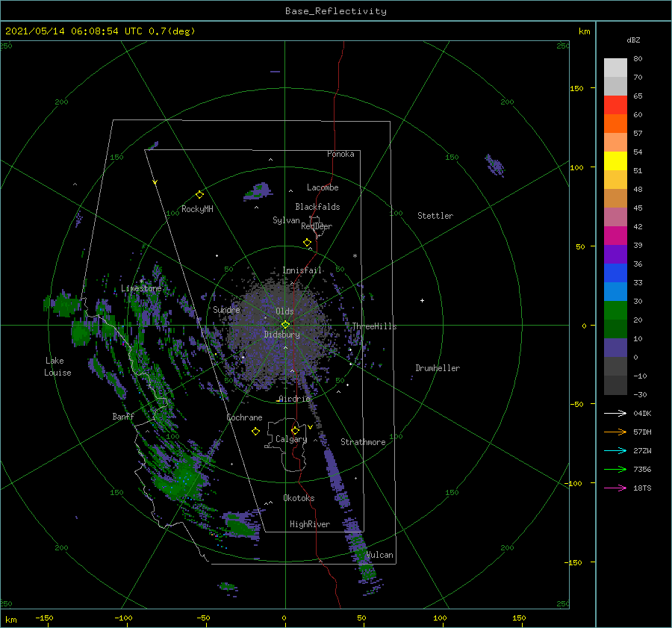Click the Cochrane label
The width and height of the screenshot is (672, 628).
click(x=244, y=417)
